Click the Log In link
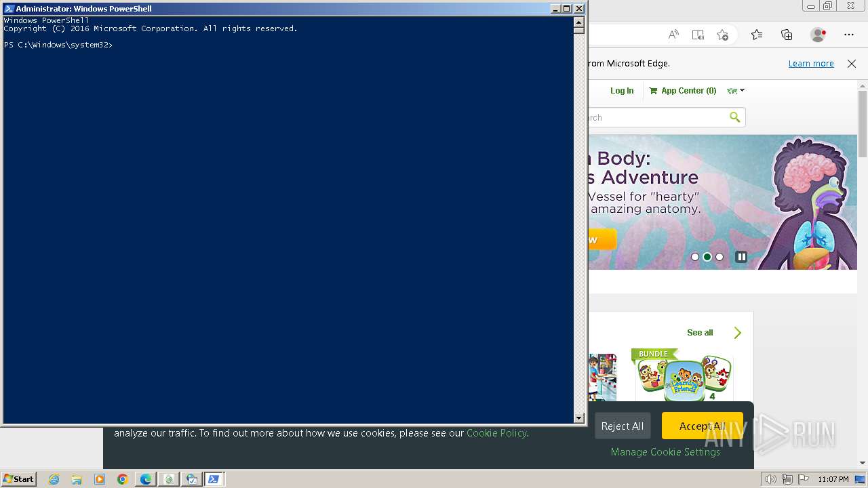 click(x=622, y=91)
